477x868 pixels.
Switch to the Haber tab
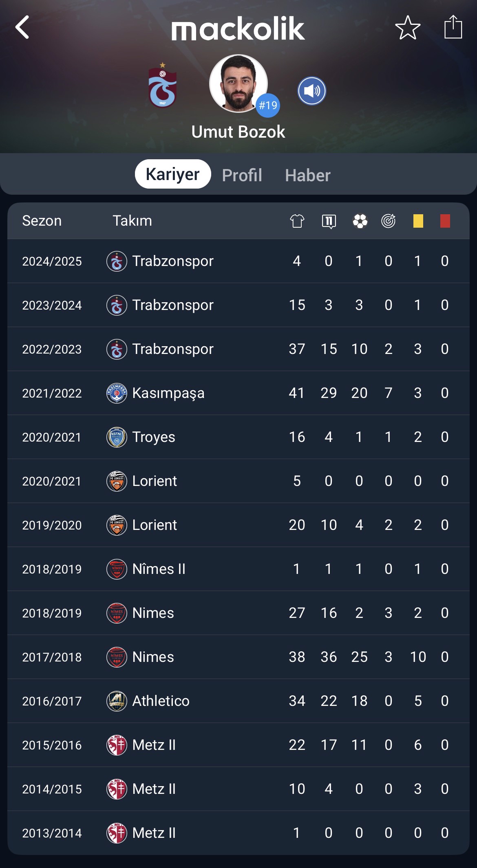308,175
